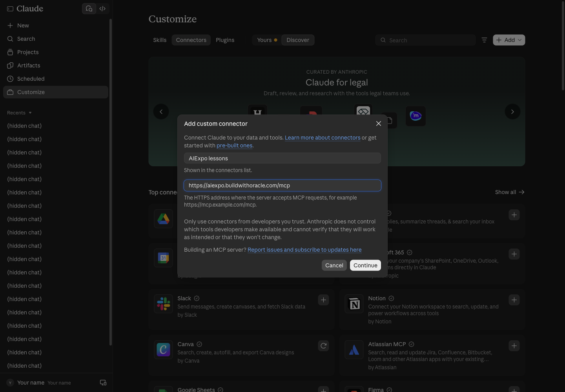This screenshot has height=392, width=565.
Task: Open Search in the sidebar
Action: coord(56,39)
